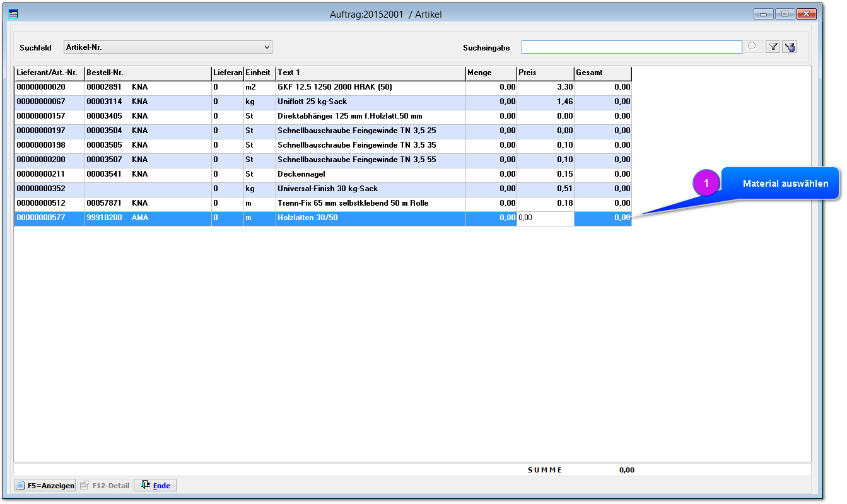Image resolution: width=847 pixels, height=504 pixels.
Task: Sort by Lieferant/Art.-Nr. column header
Action: click(x=50, y=73)
